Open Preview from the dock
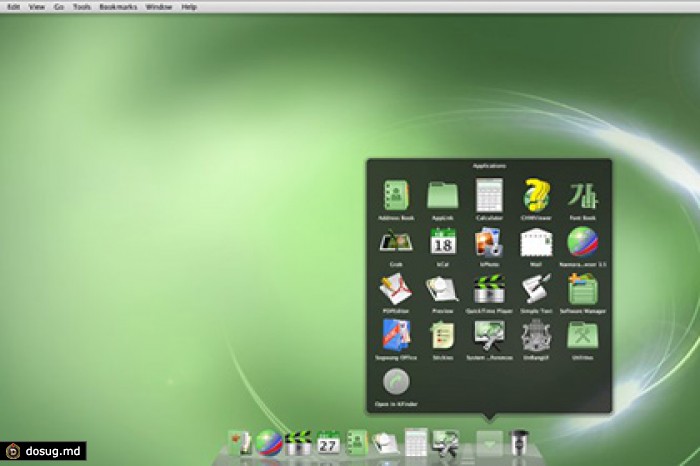Viewport: 700px width, 466px height. 385,443
